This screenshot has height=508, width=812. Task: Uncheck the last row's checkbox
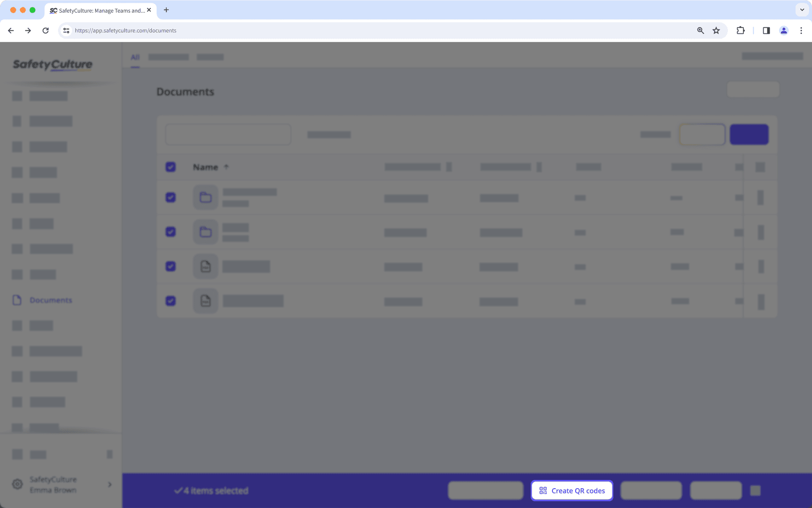pos(171,300)
